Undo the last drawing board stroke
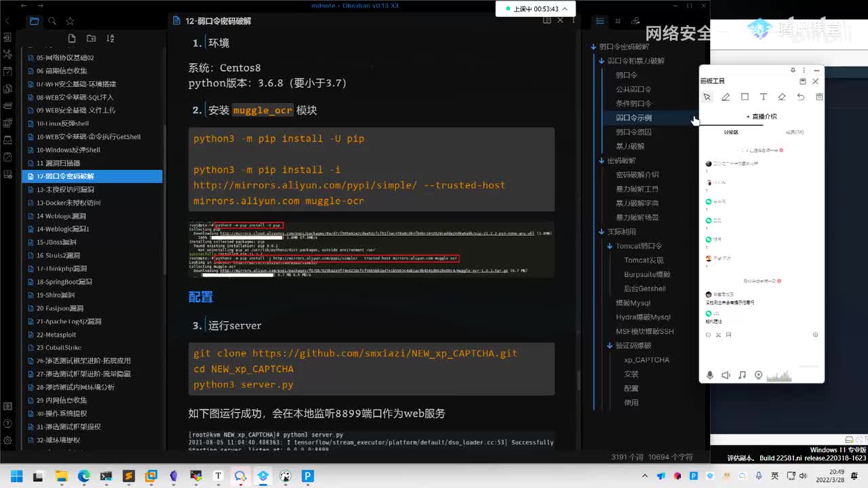The width and height of the screenshot is (868, 488). 801,97
